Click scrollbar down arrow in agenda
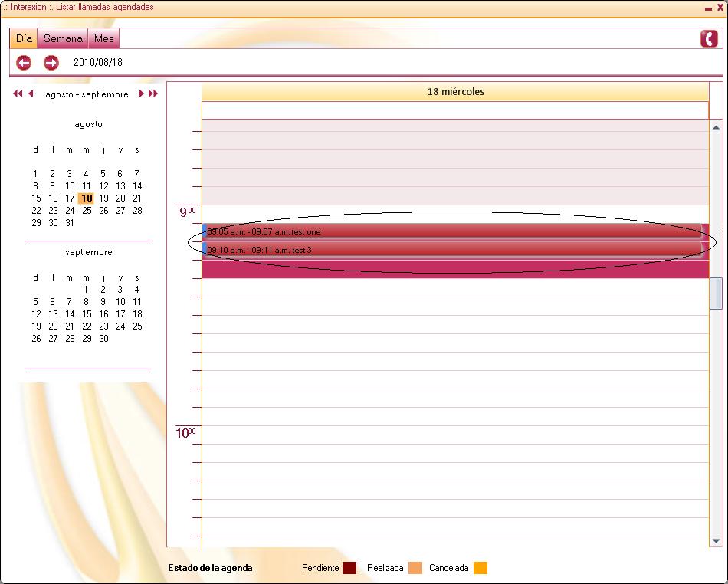The height and width of the screenshot is (584, 728). click(716, 541)
